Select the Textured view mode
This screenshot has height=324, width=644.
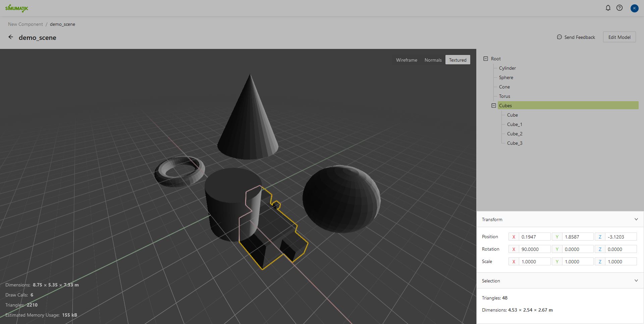tap(458, 60)
